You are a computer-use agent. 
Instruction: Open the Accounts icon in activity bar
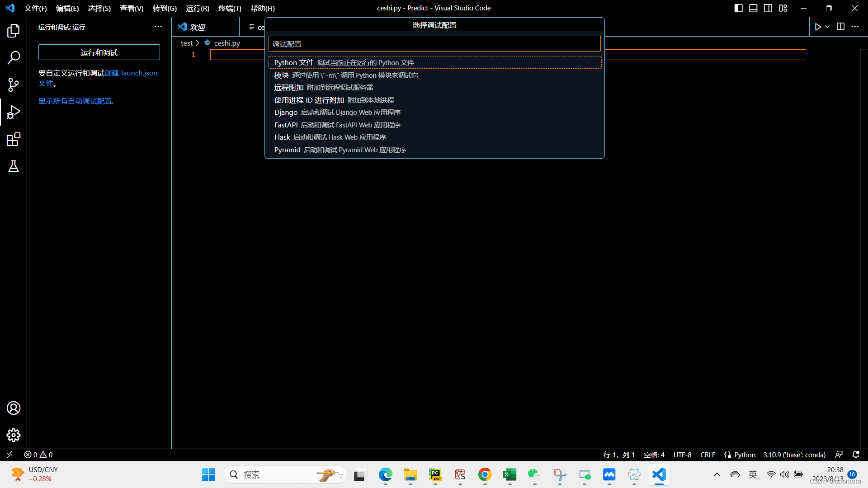coord(14,408)
